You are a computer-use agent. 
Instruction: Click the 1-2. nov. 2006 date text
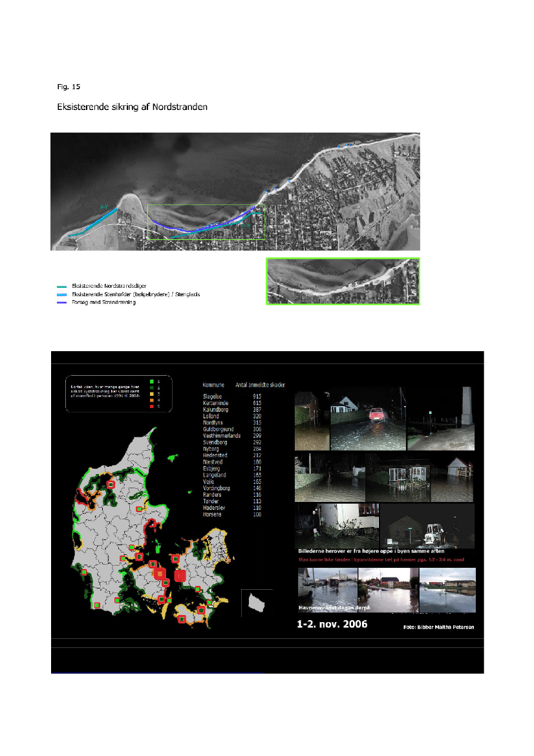coord(332,625)
